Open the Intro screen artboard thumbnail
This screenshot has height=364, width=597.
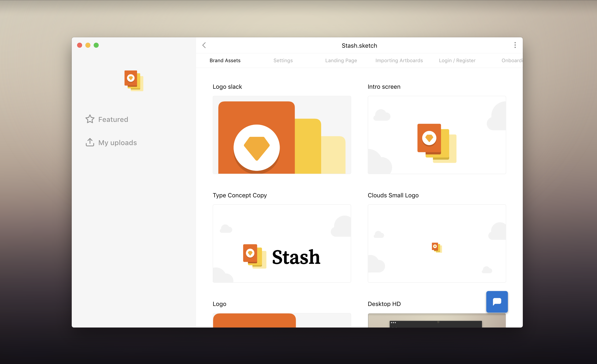[437, 135]
